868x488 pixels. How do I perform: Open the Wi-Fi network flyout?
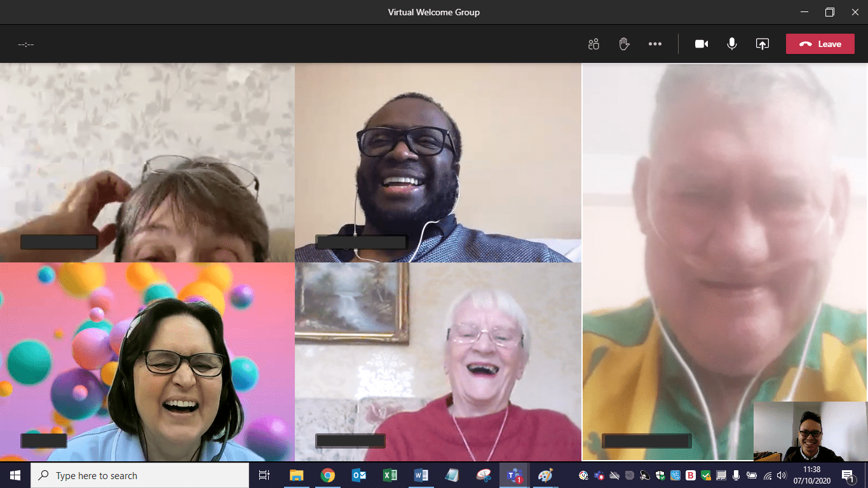[768, 476]
